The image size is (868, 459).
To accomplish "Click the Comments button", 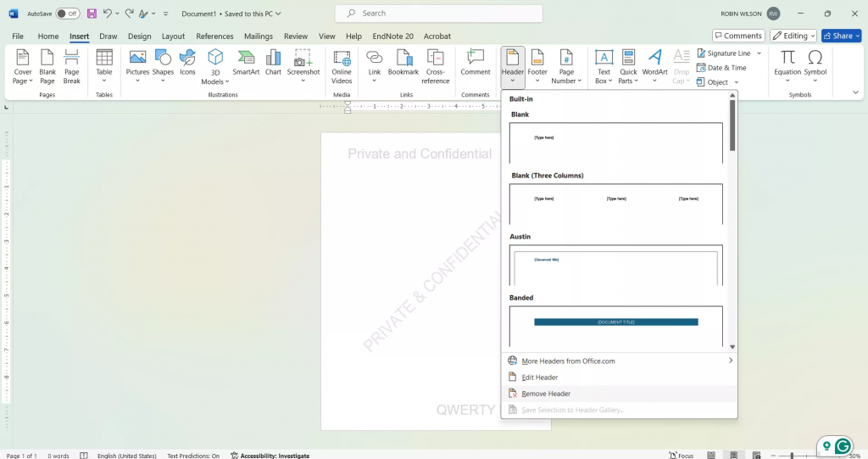I will click(738, 36).
